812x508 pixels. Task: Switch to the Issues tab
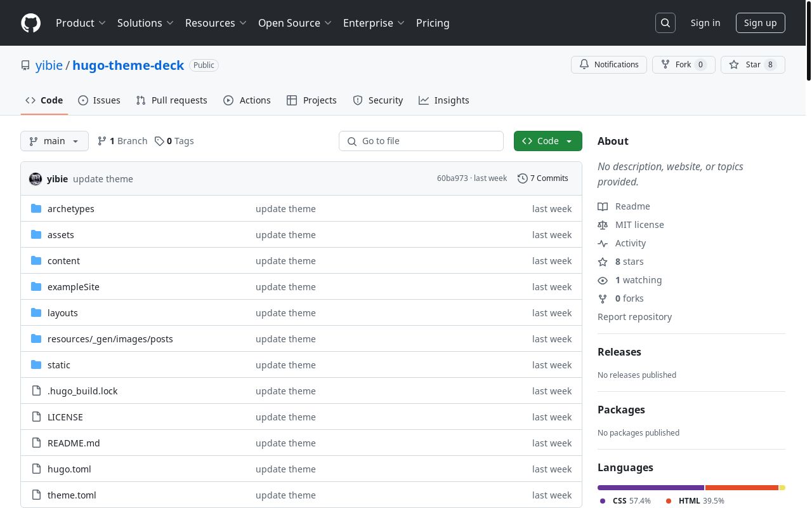(99, 100)
